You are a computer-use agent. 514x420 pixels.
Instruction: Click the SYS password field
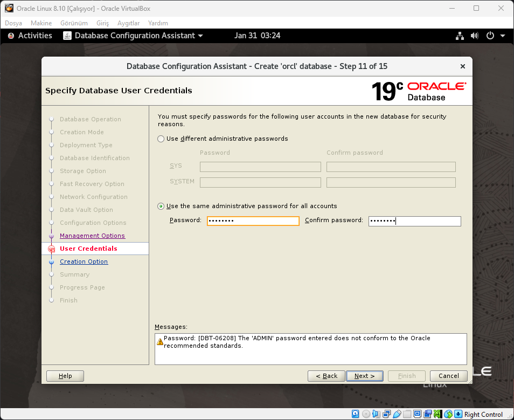[260, 167]
